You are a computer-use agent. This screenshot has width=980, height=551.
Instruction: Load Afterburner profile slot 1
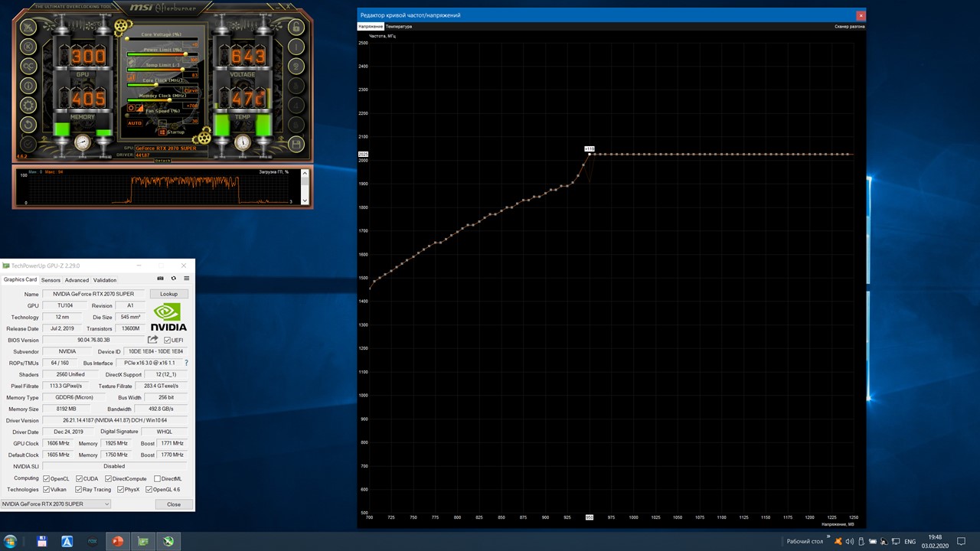(296, 46)
